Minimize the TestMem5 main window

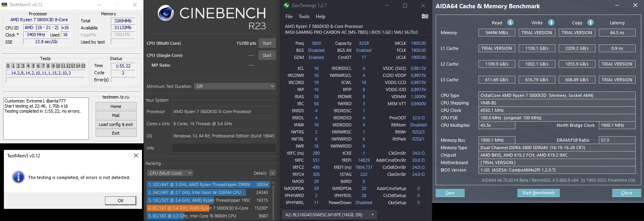click(99, 5)
